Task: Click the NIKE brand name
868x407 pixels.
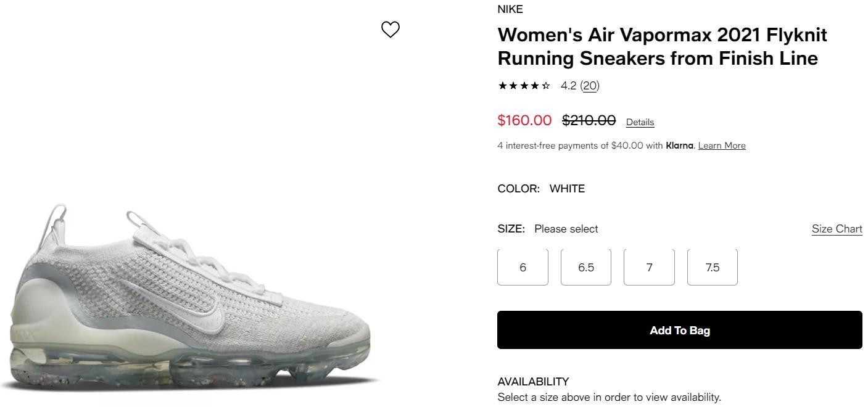Action: click(510, 9)
